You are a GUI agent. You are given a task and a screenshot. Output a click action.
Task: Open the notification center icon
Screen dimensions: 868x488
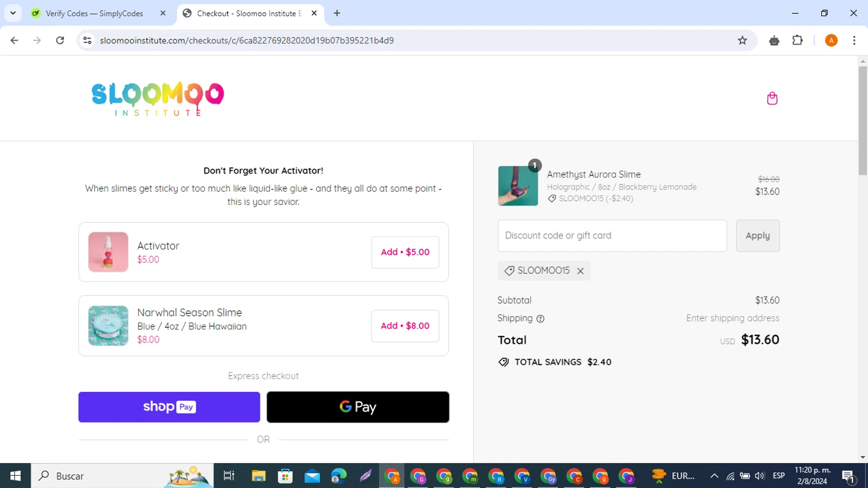(x=849, y=476)
